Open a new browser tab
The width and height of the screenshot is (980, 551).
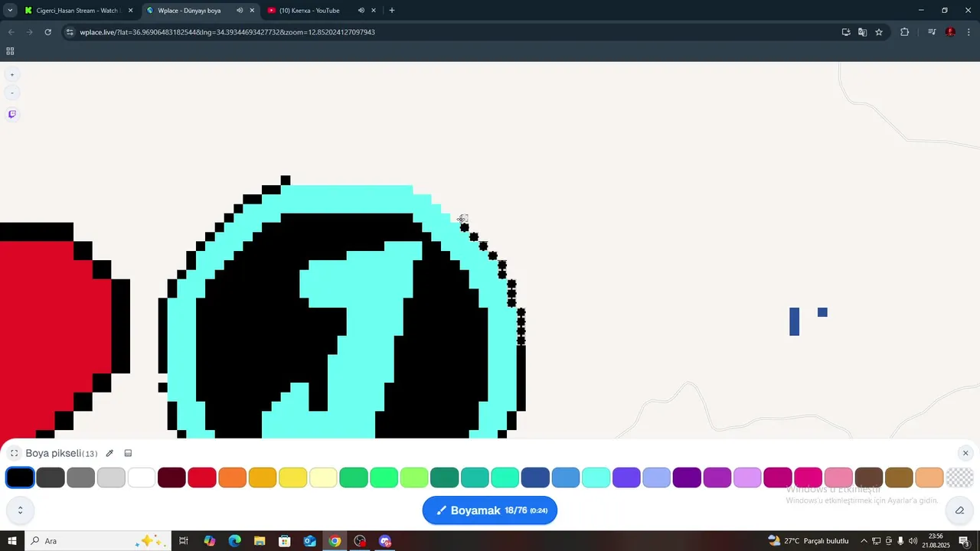click(x=392, y=11)
